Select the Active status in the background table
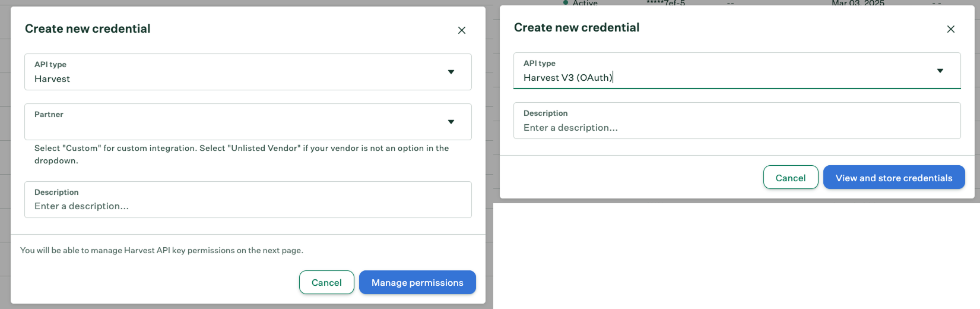 click(x=585, y=3)
